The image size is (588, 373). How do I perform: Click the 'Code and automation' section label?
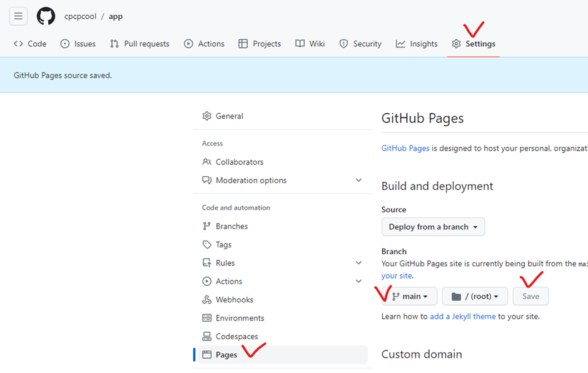(236, 207)
